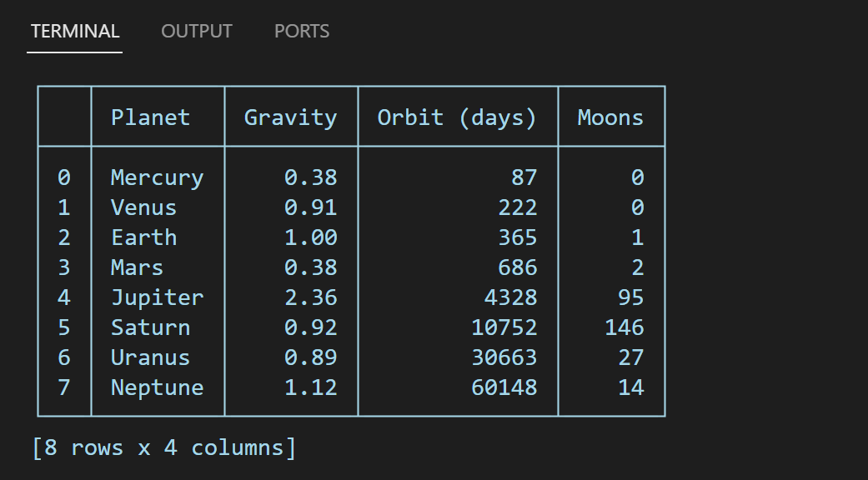The width and height of the screenshot is (868, 480).
Task: Click Neptune's orbit value 60148
Action: pos(504,387)
